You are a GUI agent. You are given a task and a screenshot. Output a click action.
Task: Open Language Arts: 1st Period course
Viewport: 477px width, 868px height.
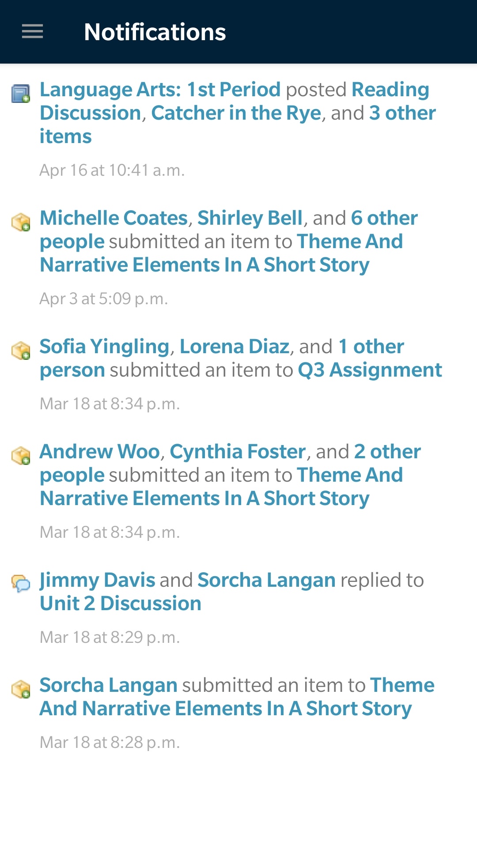[160, 90]
